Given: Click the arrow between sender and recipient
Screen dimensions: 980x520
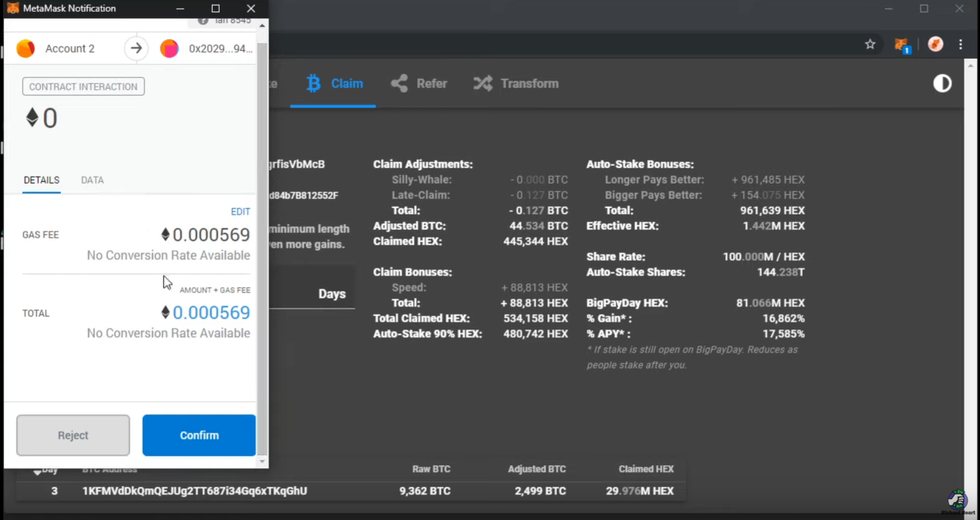Looking at the screenshot, I should pos(136,49).
